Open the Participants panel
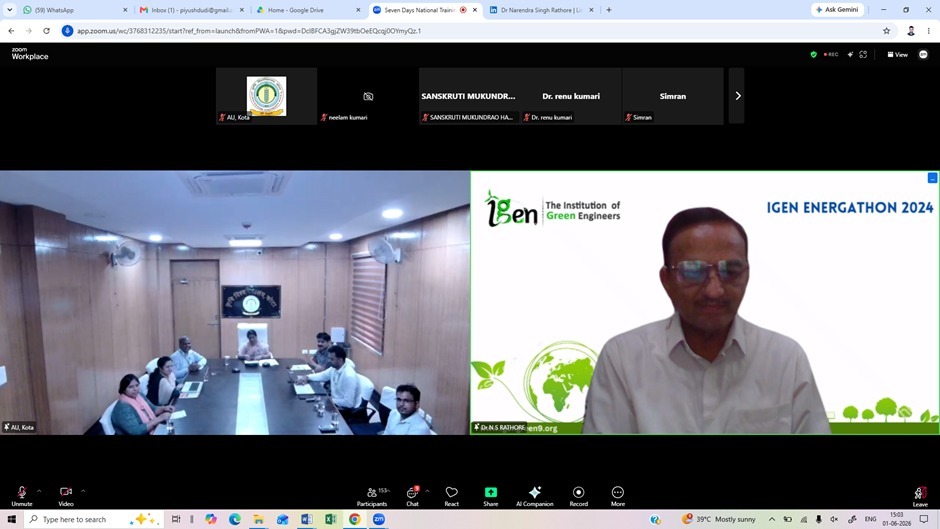Image resolution: width=940 pixels, height=529 pixels. 372,495
